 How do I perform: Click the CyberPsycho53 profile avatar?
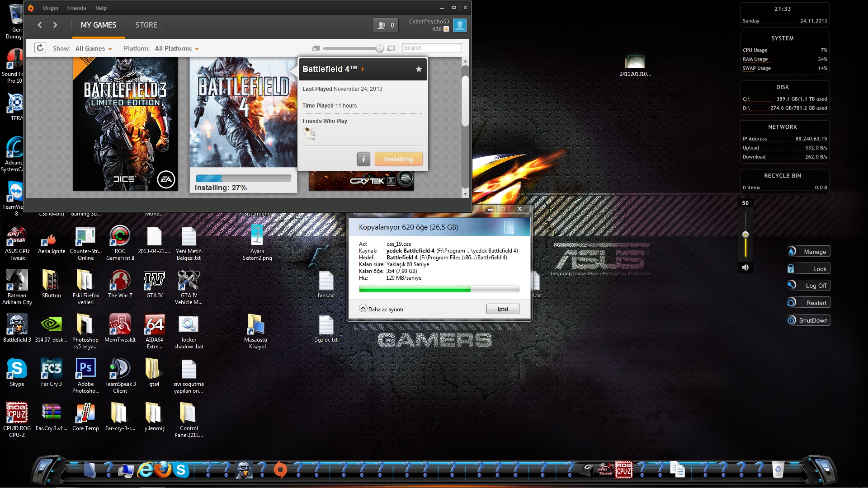(x=459, y=25)
